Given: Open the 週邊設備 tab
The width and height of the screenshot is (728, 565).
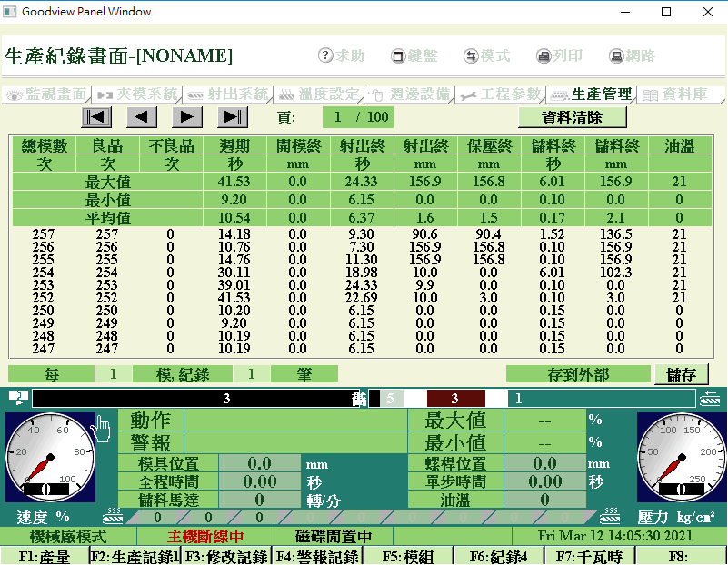Looking at the screenshot, I should 411,94.
